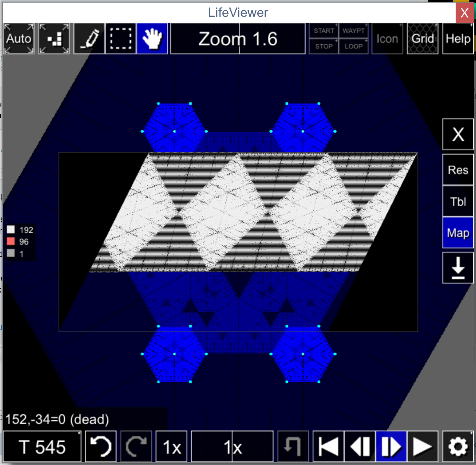Activate the hand pan tool
This screenshot has width=476, height=465.
point(152,39)
